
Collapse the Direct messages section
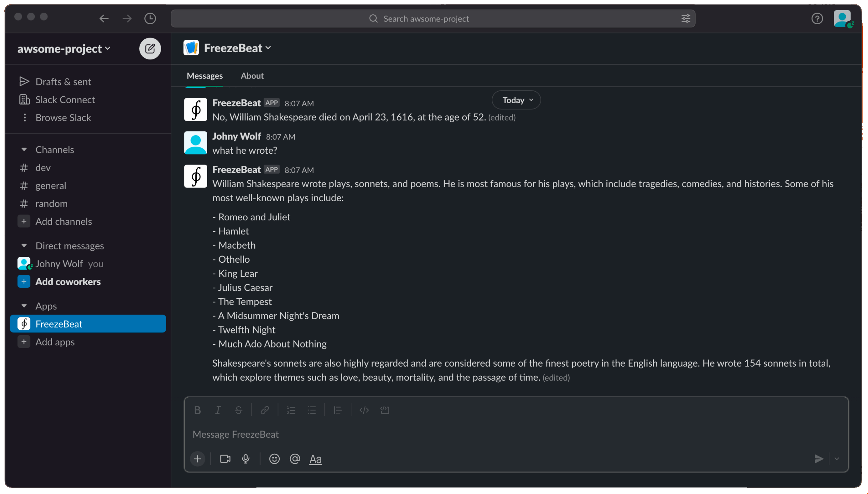tap(24, 246)
